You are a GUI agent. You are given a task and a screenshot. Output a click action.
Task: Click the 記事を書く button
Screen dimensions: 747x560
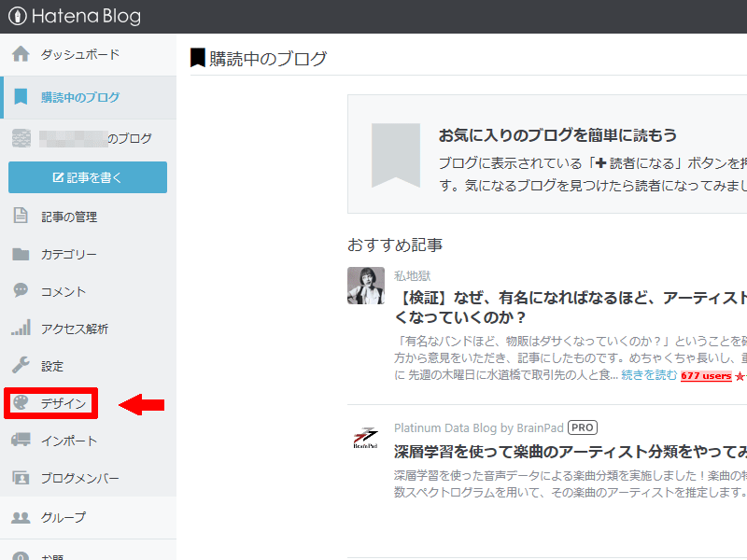[88, 177]
